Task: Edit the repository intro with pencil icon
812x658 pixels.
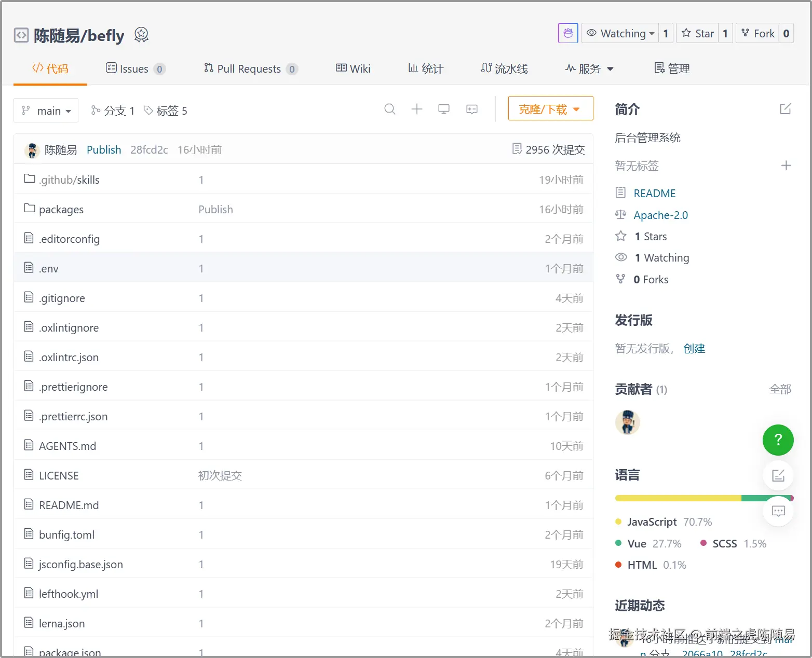Action: [x=785, y=109]
